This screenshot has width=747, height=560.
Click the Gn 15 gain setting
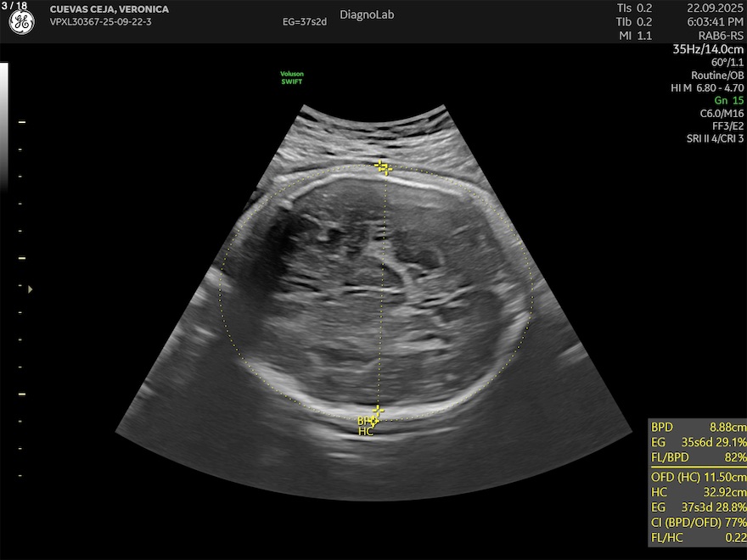tap(728, 100)
